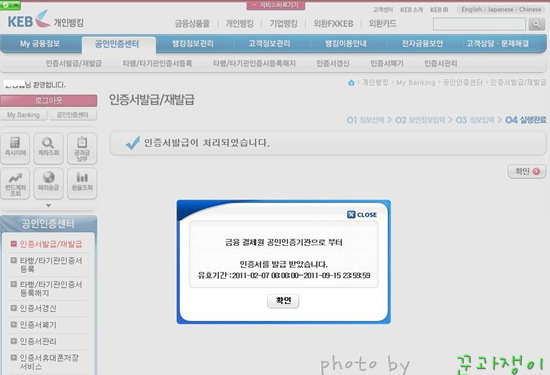Click step 01 정보선택 indicator

pyautogui.click(x=365, y=120)
